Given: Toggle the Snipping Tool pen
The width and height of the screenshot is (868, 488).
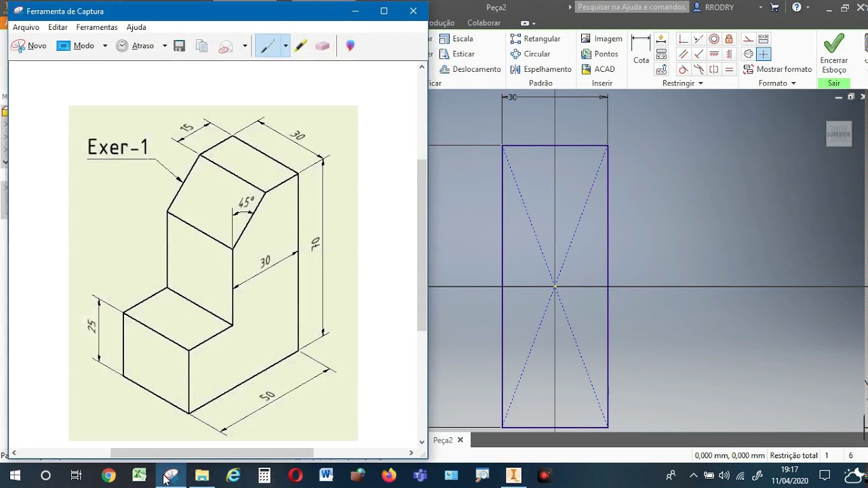Looking at the screenshot, I should (x=267, y=46).
